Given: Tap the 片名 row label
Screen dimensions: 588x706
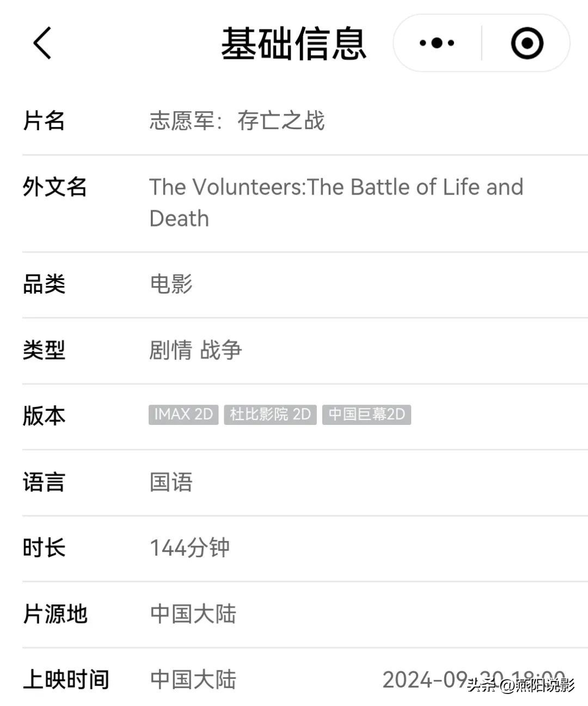Looking at the screenshot, I should point(44,121).
